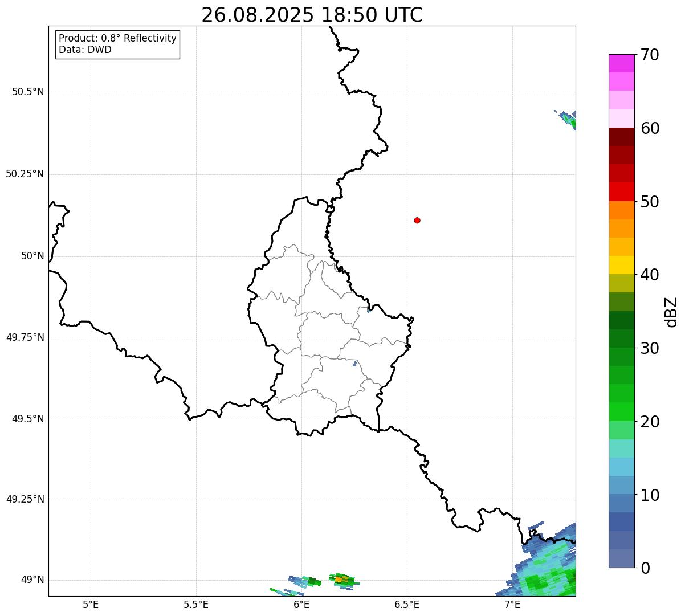Click the bright green swatch just above 20
Viewport: 685px width, 616px height.
click(x=621, y=411)
